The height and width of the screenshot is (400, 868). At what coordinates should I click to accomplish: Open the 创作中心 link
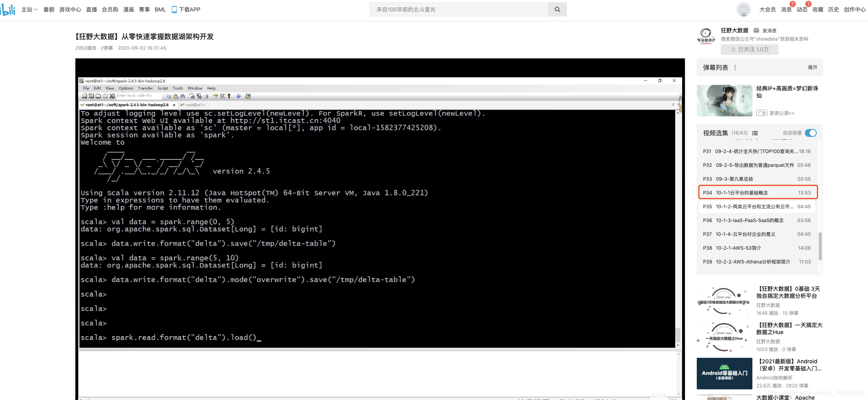point(855,9)
